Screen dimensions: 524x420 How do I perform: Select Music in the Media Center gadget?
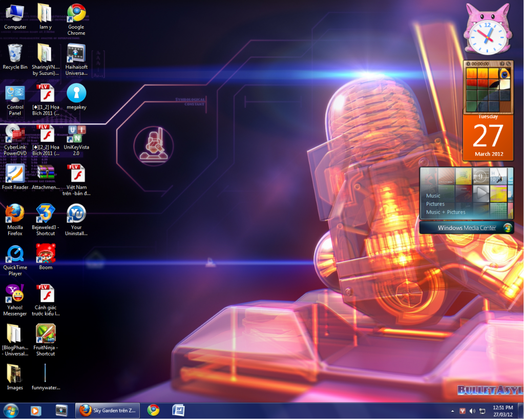pyautogui.click(x=433, y=196)
